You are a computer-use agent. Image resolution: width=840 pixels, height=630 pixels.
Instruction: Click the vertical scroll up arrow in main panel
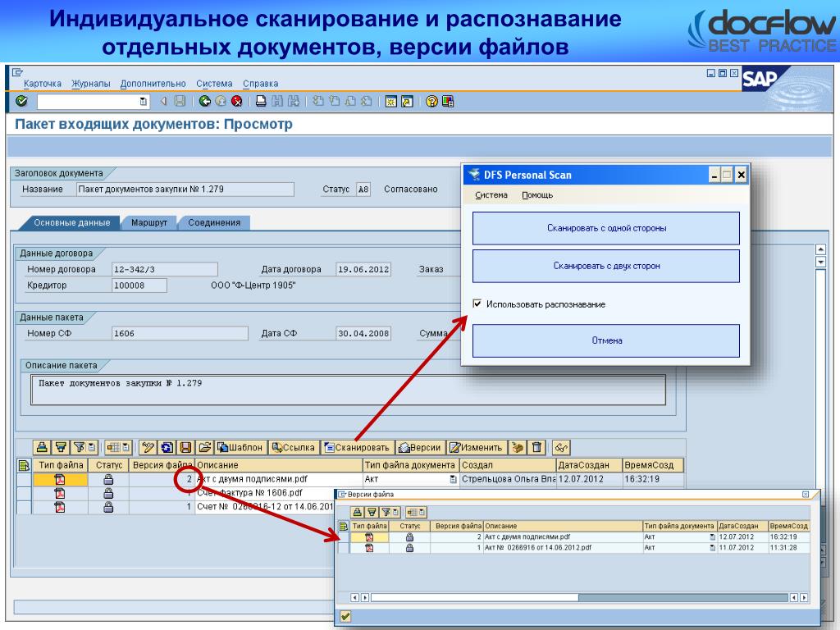coord(820,249)
